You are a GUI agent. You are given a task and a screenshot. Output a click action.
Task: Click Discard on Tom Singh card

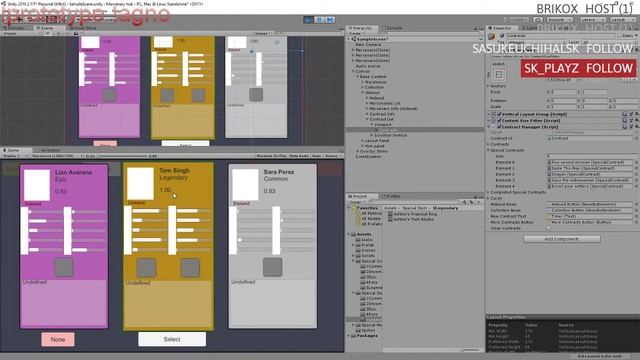click(136, 202)
